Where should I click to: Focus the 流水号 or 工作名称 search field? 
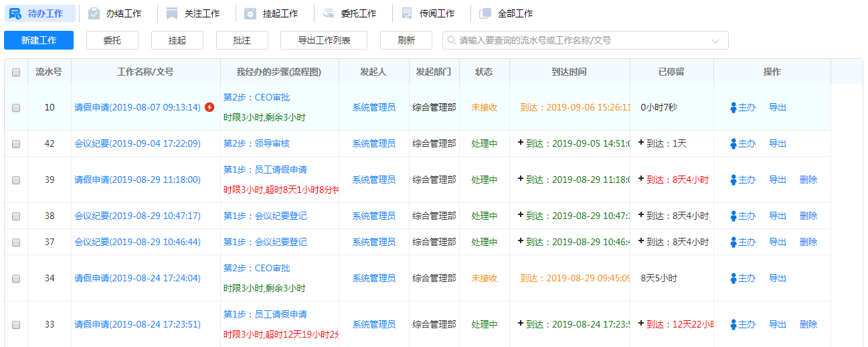click(x=582, y=40)
